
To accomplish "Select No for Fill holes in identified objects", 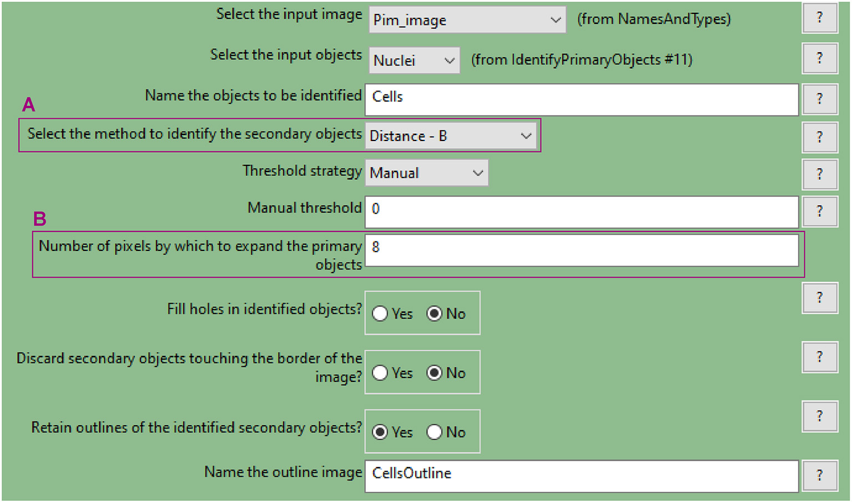I will pyautogui.click(x=435, y=314).
